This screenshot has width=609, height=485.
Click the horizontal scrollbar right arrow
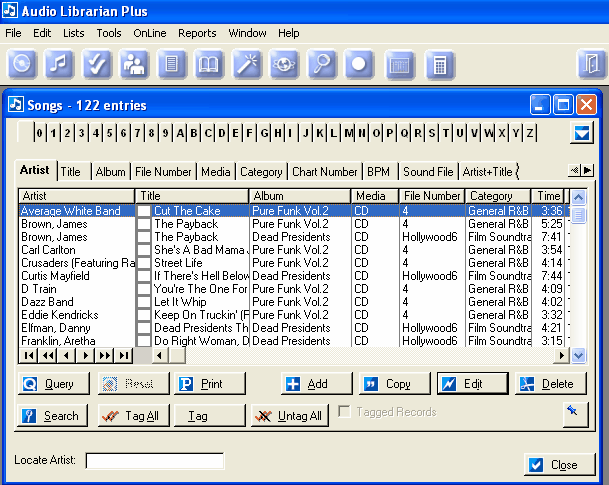[561, 355]
